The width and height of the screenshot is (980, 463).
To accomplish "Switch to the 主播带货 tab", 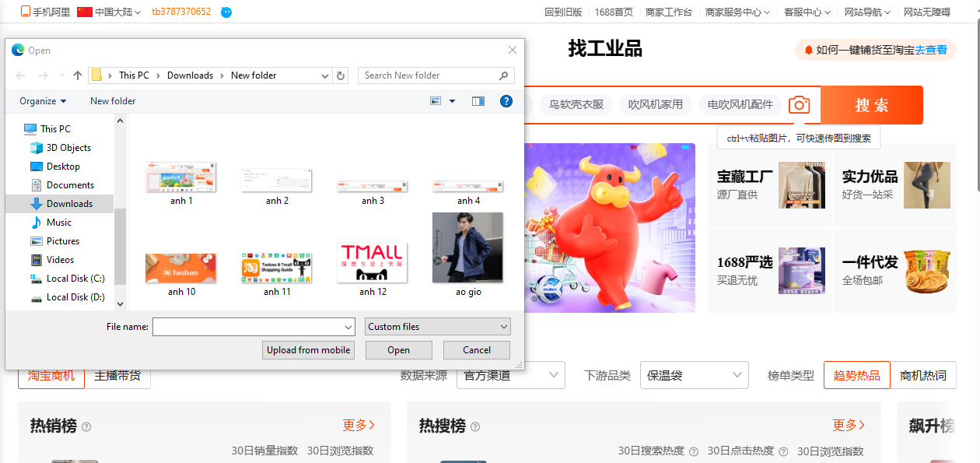I will click(x=117, y=375).
